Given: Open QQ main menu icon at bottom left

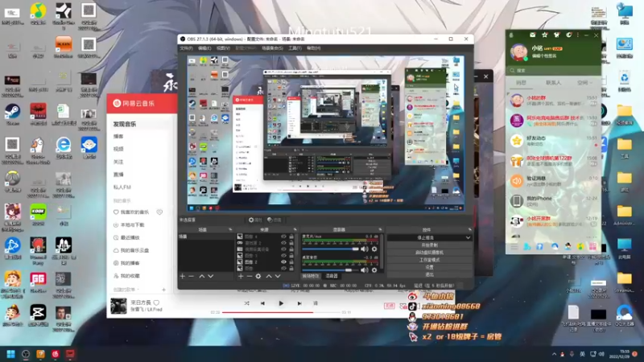Looking at the screenshot, I should tap(514, 247).
